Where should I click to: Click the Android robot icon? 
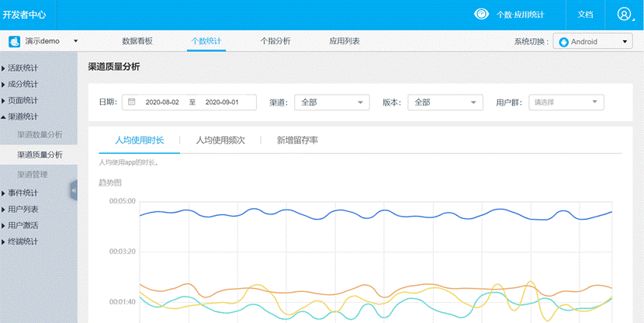tap(563, 42)
